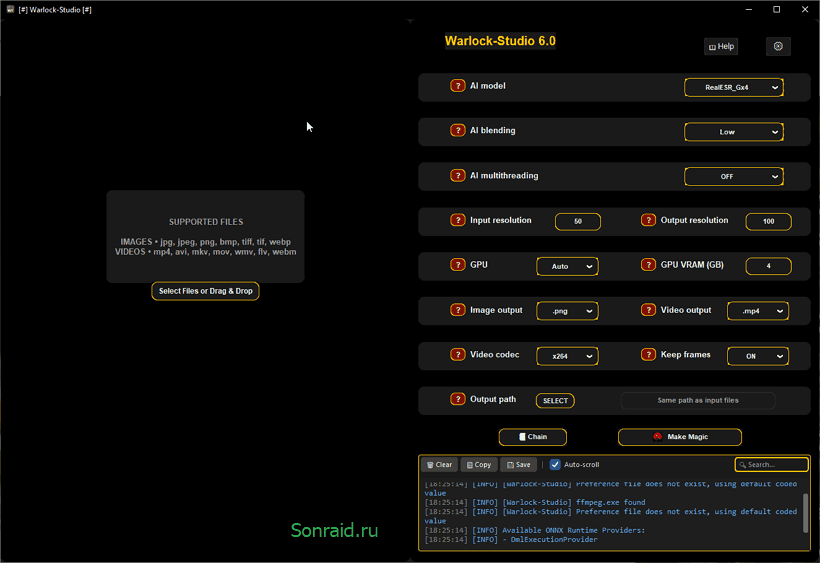820x563 pixels.
Task: Click the help icon for GPU VRAM (GB)
Action: tap(648, 265)
